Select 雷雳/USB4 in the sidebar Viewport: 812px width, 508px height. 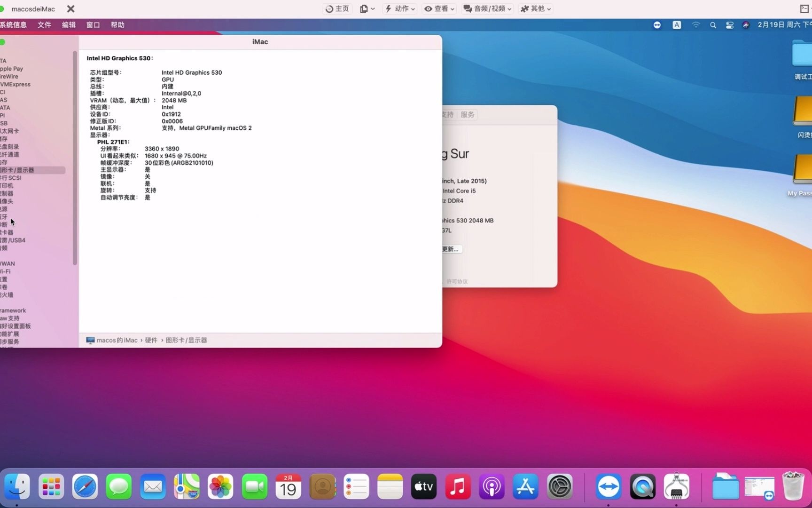(13, 240)
